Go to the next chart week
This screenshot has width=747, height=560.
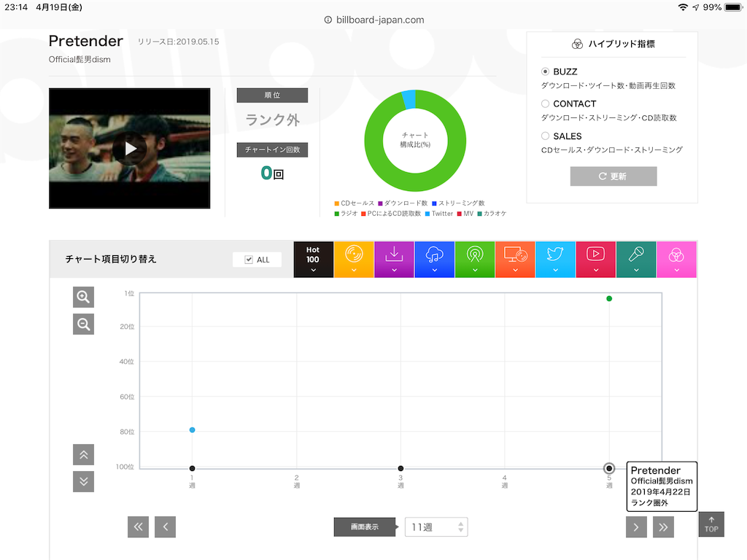(636, 526)
